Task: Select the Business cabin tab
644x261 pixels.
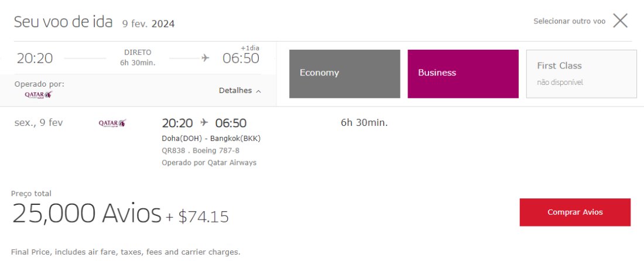Action: 463,74
